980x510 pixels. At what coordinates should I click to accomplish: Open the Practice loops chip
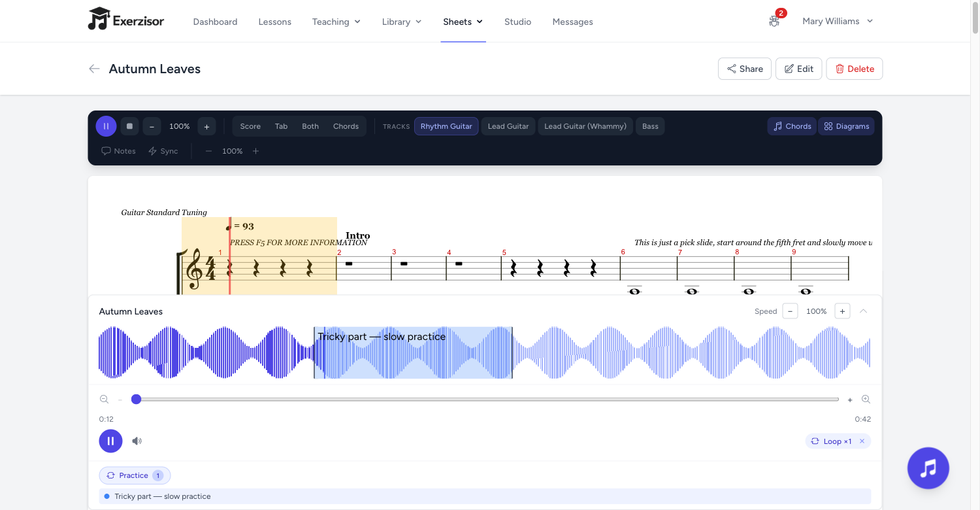[x=135, y=475]
